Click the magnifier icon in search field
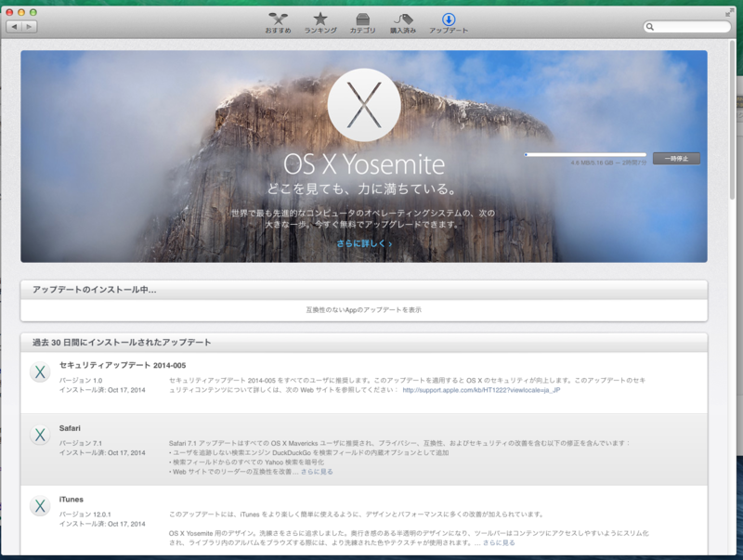Viewport: 743px width, 560px height. 650,27
